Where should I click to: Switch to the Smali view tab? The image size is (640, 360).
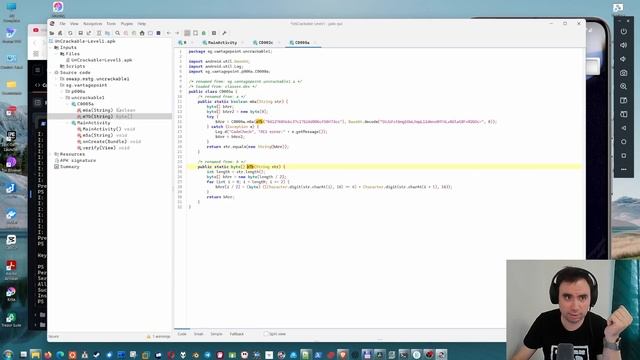(199, 334)
